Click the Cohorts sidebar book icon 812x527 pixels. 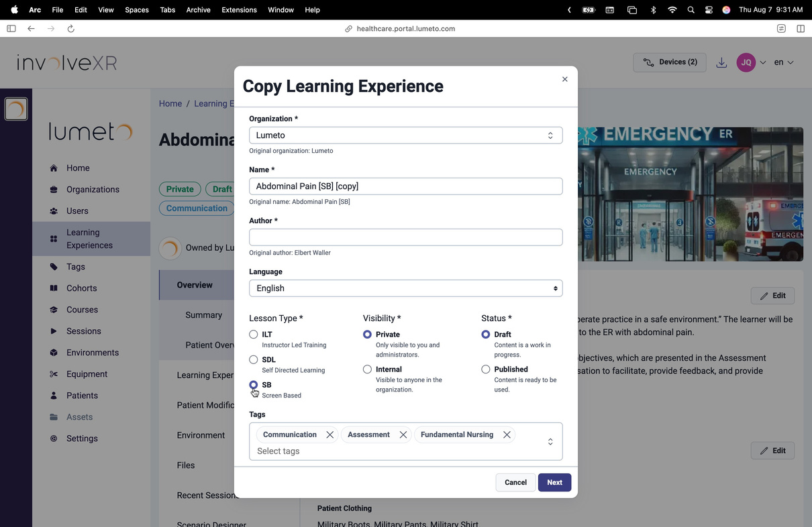coord(54,288)
